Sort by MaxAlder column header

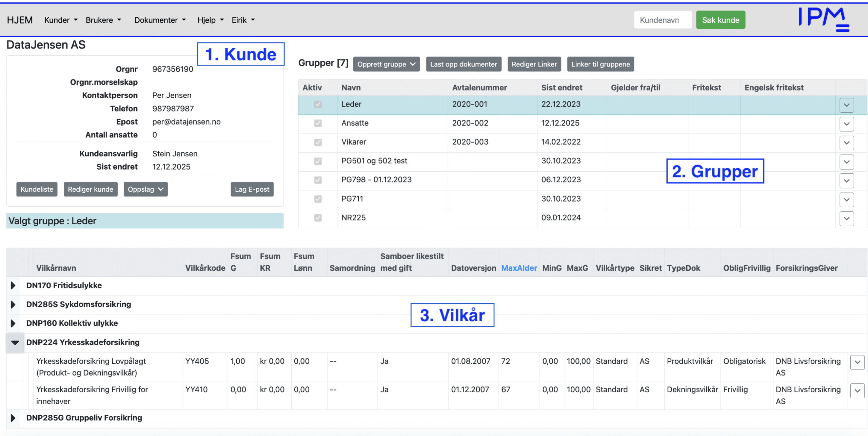click(x=519, y=268)
